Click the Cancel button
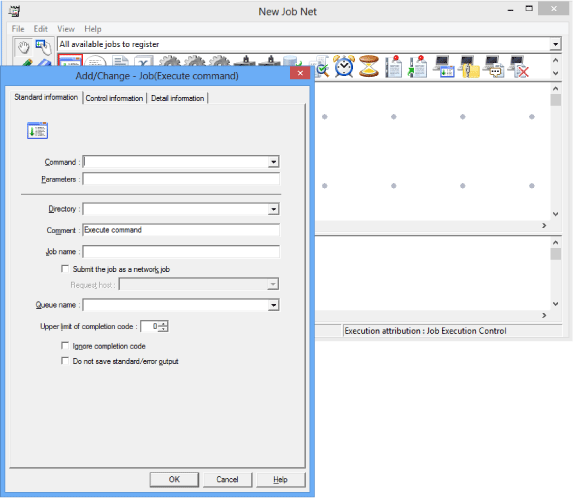This screenshot has width=573, height=498. (227, 479)
